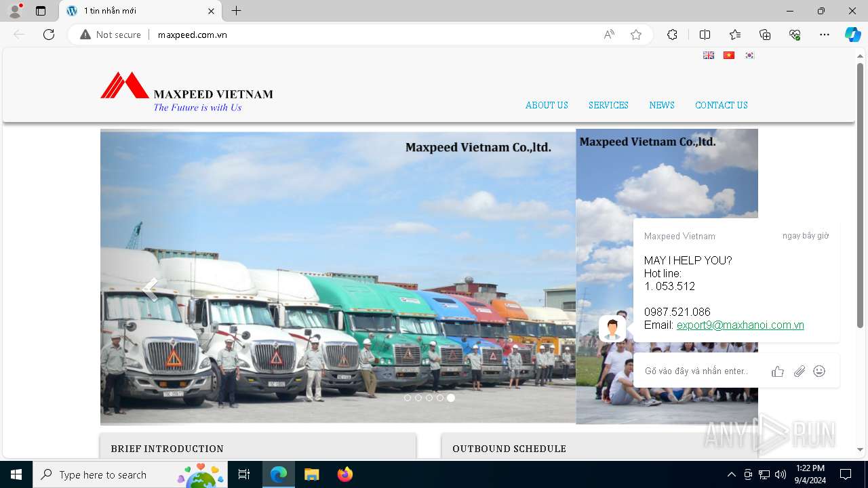Enable split screen view
Image resolution: width=868 pixels, height=488 pixels.
pos(705,35)
